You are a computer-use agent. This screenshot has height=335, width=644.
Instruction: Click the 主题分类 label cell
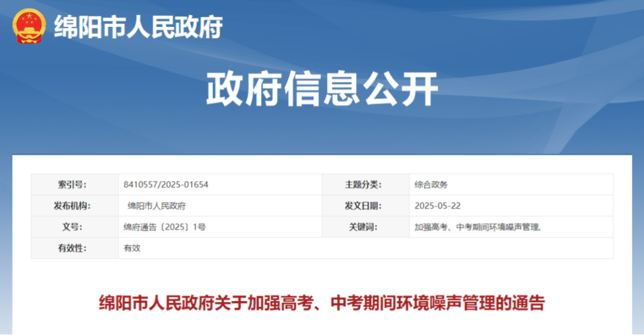[366, 184]
